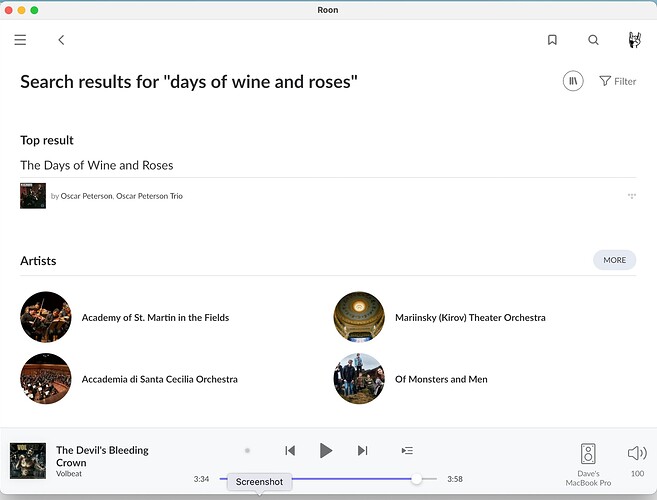Click the Artists section heading
This screenshot has width=657, height=500.
[x=38, y=261]
